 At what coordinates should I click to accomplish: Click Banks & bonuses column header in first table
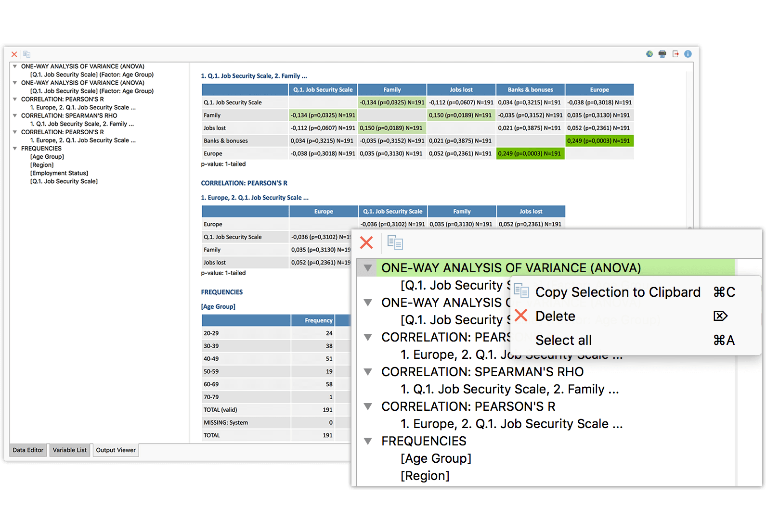530,90
